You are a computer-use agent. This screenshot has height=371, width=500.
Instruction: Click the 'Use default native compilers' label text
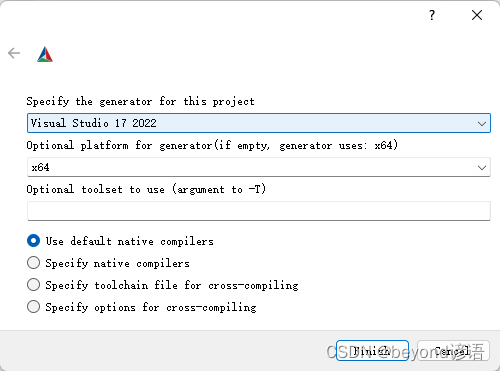click(130, 241)
